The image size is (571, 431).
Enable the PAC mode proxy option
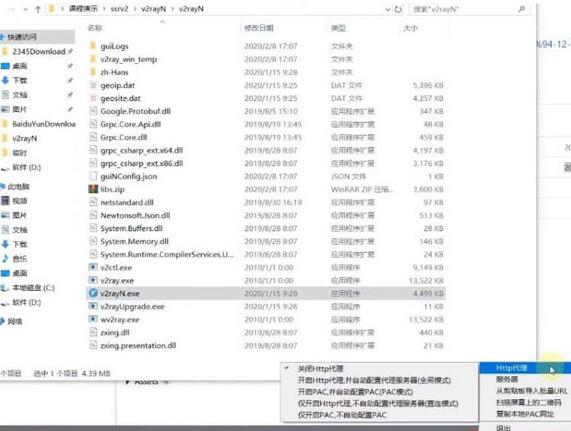(355, 392)
